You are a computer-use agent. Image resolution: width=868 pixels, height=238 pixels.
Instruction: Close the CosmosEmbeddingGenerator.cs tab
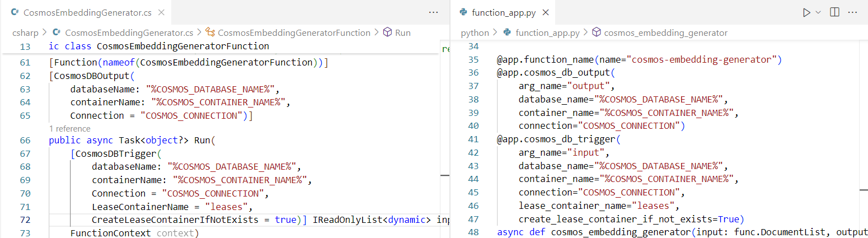pyautogui.click(x=161, y=12)
